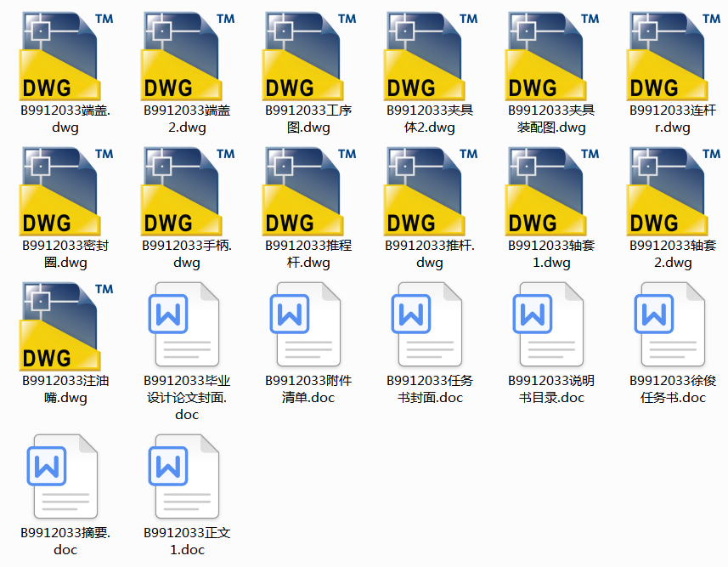Screen dimensions: 728x567
Task: Click the label B9912033推程杆.dwg
Action: [308, 254]
